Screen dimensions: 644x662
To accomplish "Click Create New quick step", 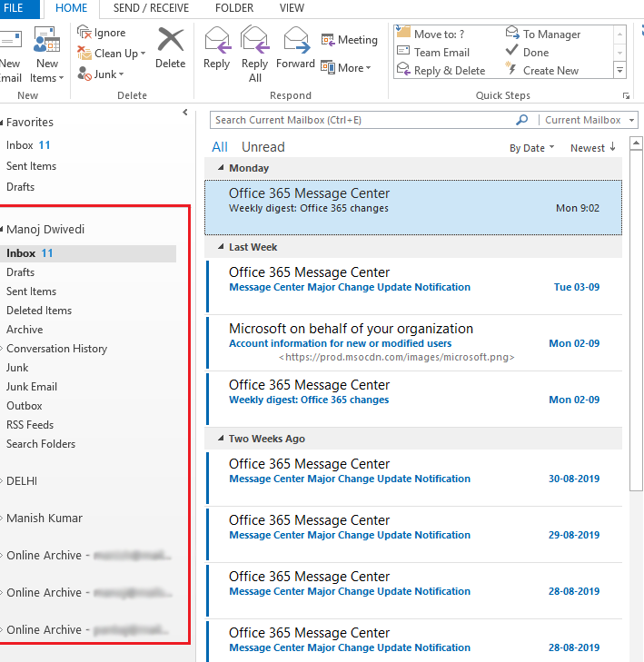I will (541, 71).
